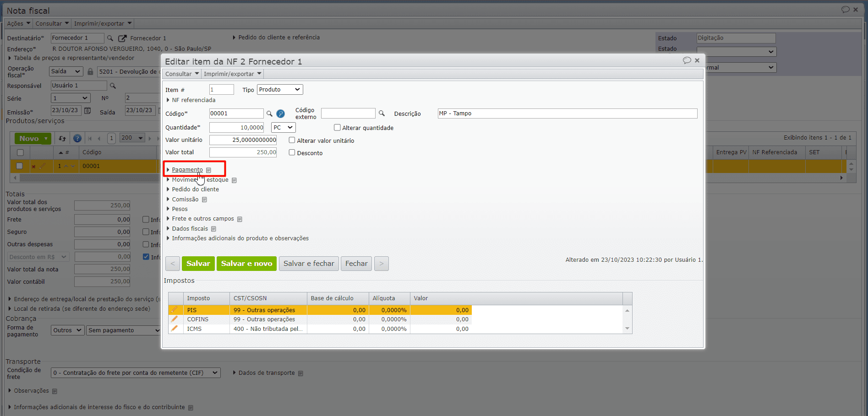This screenshot has height=416, width=868.
Task: Open the note icon beside Comissão
Action: coord(204,200)
